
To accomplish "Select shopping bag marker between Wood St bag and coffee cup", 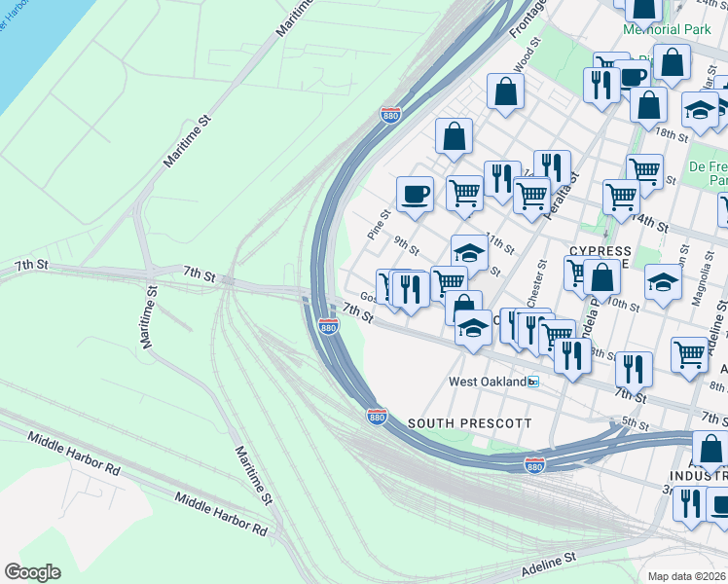I will pyautogui.click(x=455, y=139).
